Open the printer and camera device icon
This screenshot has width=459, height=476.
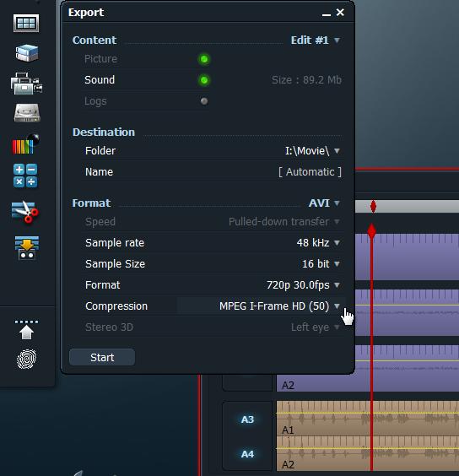coord(26,84)
